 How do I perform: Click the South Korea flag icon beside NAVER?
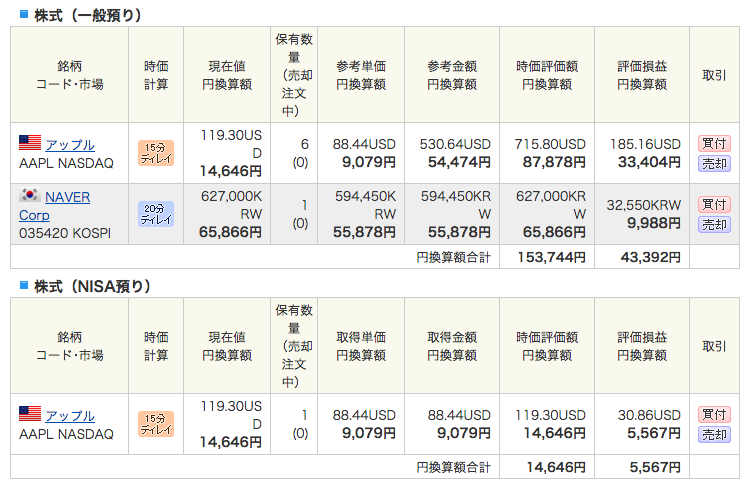(30, 195)
